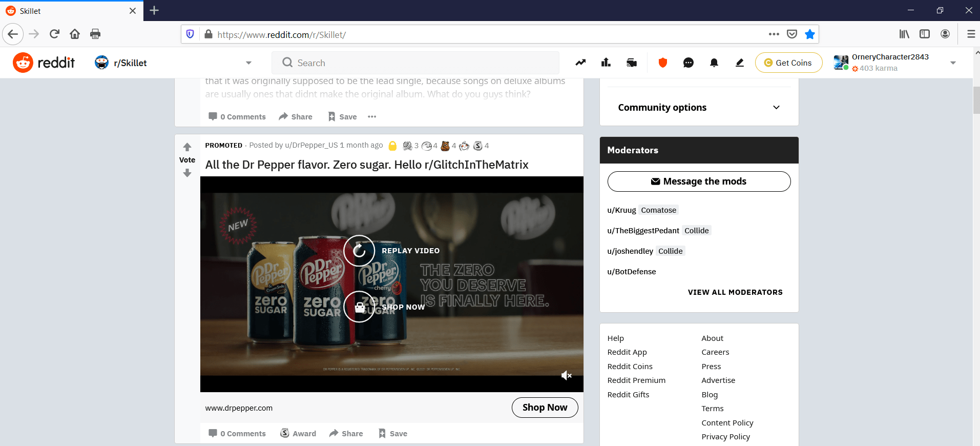
Task: Open the Help footer link
Action: pos(616,338)
